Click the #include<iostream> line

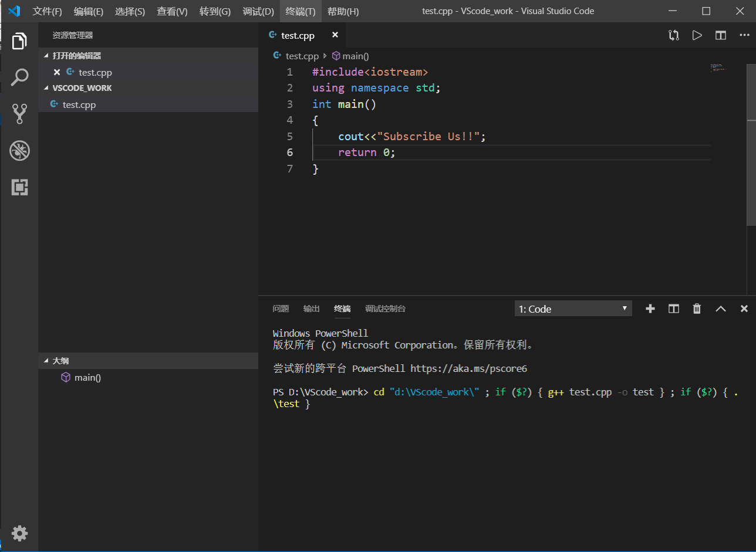(370, 72)
